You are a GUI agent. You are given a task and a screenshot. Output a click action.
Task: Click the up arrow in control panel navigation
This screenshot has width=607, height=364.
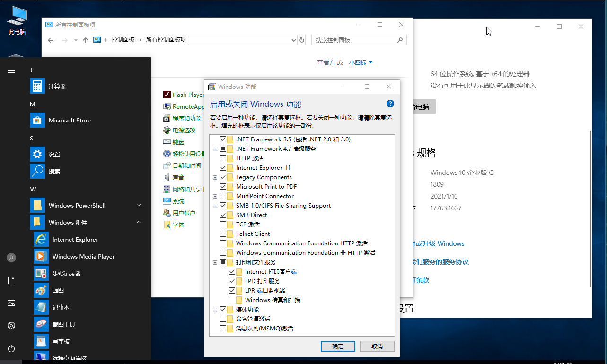pyautogui.click(x=86, y=40)
